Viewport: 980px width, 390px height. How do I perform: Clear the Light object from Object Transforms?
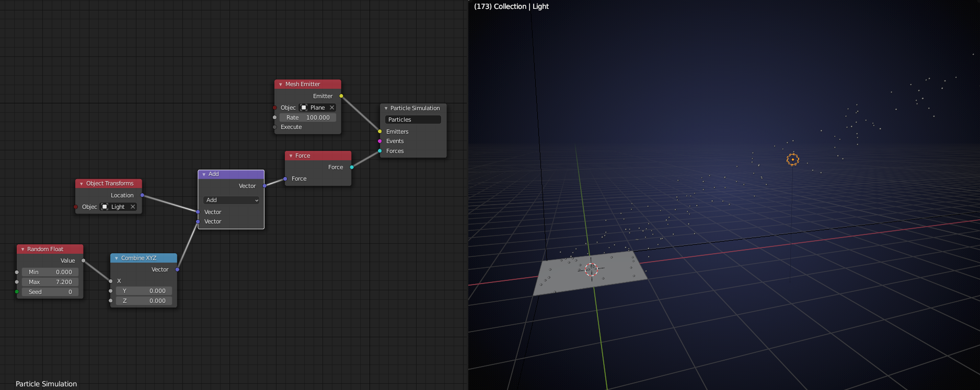coord(133,207)
